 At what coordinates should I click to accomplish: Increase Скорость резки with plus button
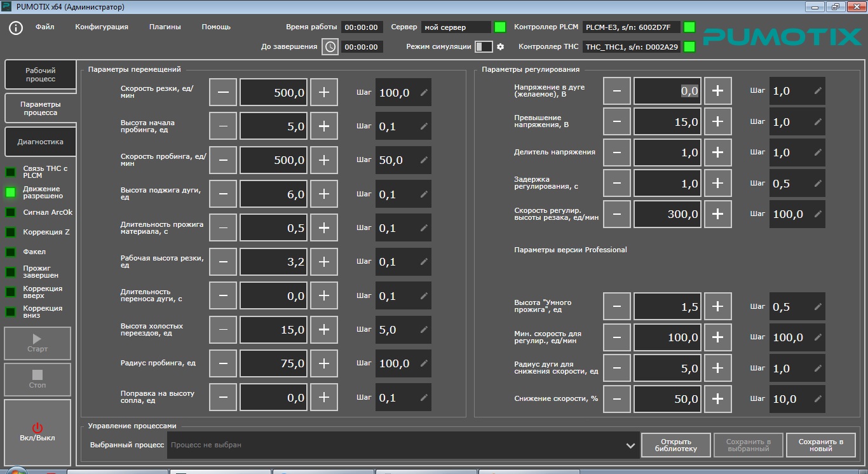click(x=324, y=93)
